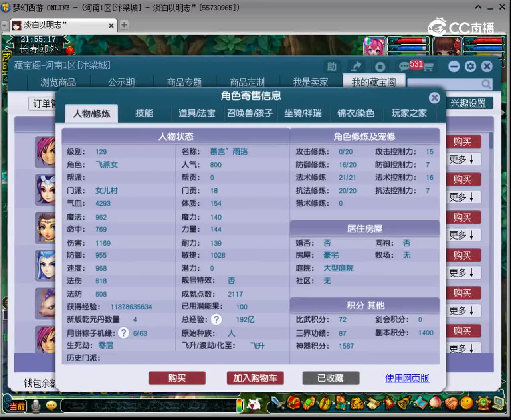Viewport: 511px width, 420px height.
Task: Open a new tab with the plus button
Action: pos(124,25)
